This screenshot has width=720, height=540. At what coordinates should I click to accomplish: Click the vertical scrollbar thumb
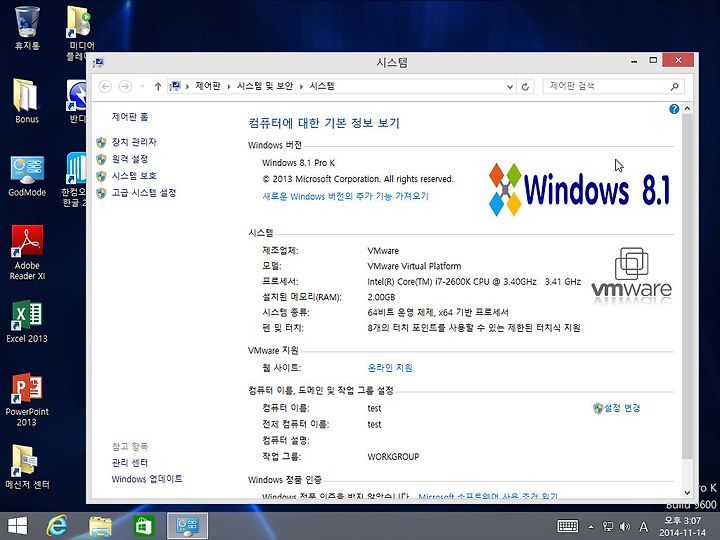[687, 287]
